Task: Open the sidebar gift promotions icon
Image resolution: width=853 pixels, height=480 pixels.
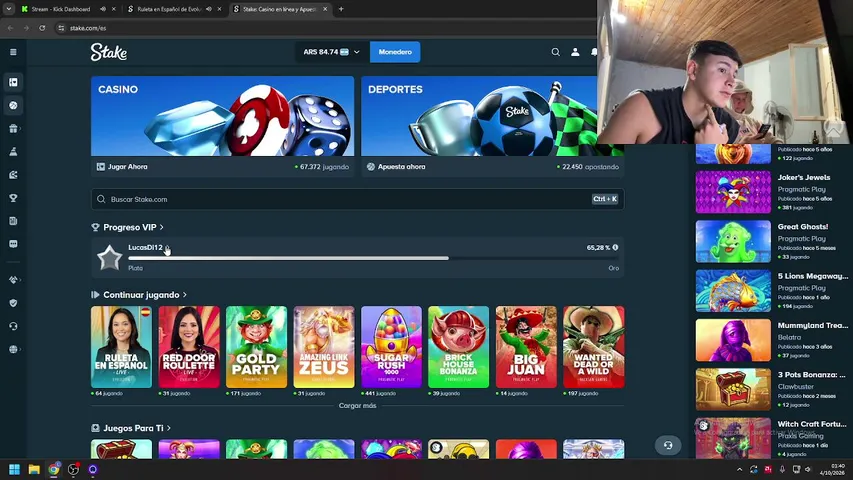Action: point(14,128)
